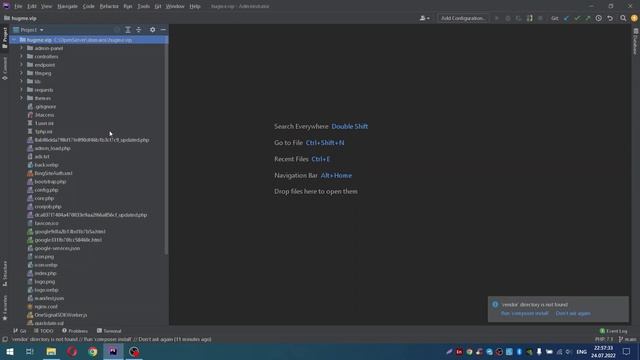Open the Help menu
Viewport: 640px width, 360px height.
pos(195,7)
